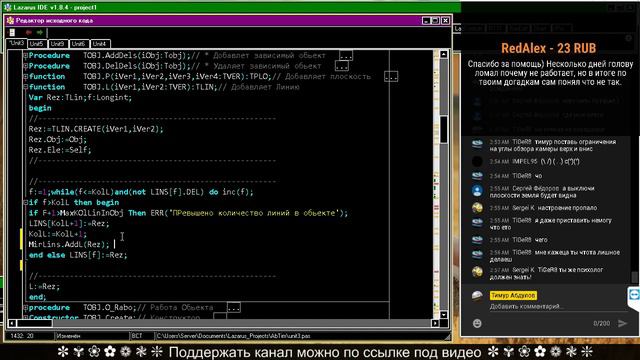Open fold ellipsis box after DelDels comment
The height and width of the screenshot is (360, 640).
click(x=342, y=66)
